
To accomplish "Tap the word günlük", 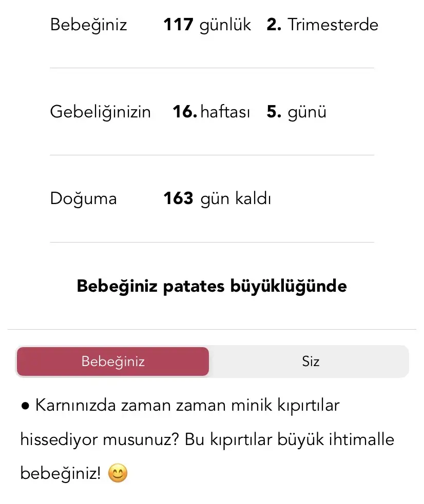I will click(225, 25).
